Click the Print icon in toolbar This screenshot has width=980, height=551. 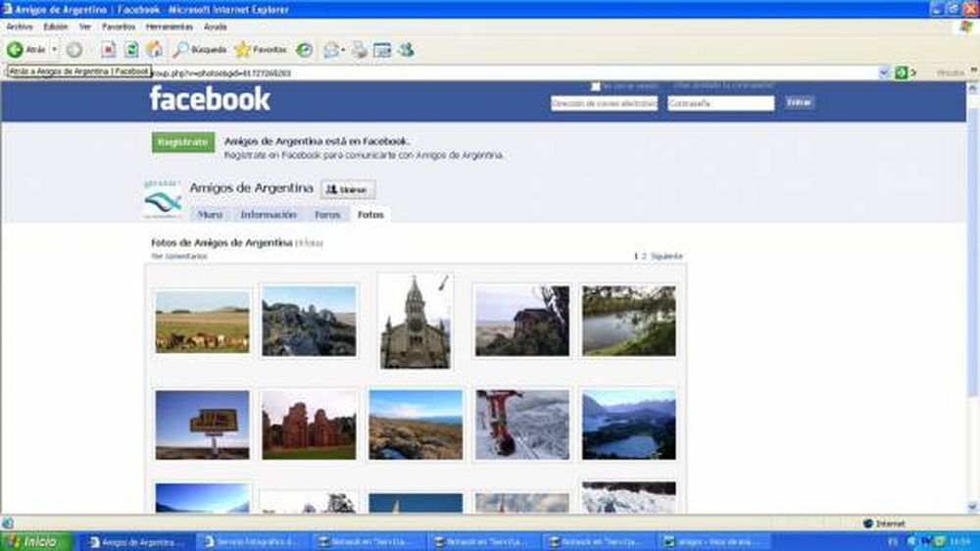360,49
